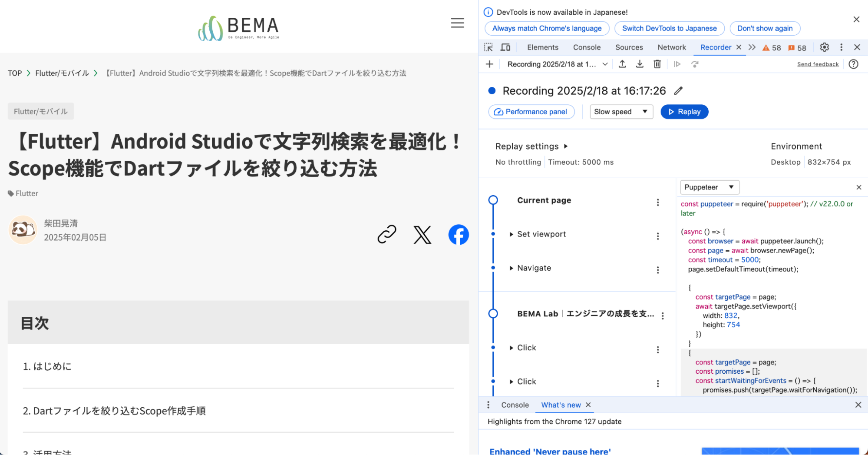Expand the Navigate step
The image size is (868, 455).
[512, 268]
